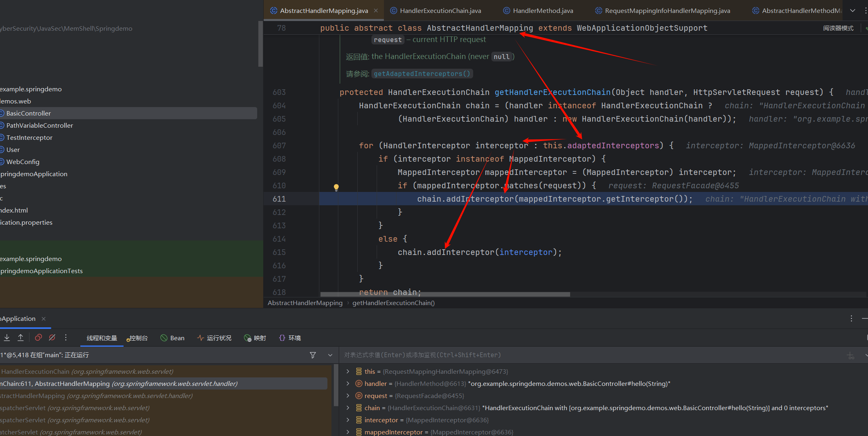Image resolution: width=868 pixels, height=436 pixels.
Task: Switch to HandlerMethod.java tab
Action: (x=543, y=11)
